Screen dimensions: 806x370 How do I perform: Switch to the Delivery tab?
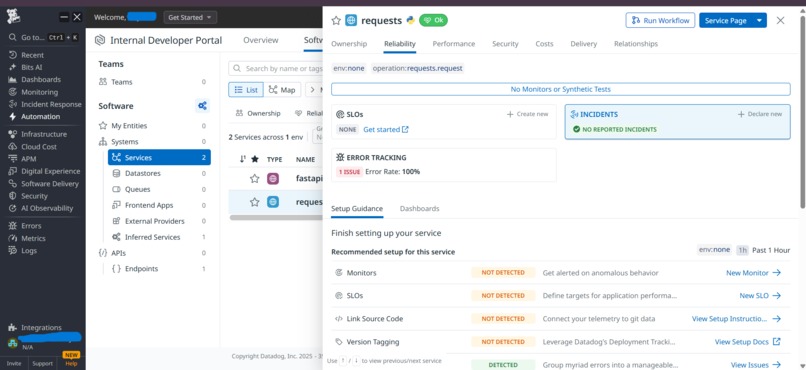pyautogui.click(x=583, y=44)
